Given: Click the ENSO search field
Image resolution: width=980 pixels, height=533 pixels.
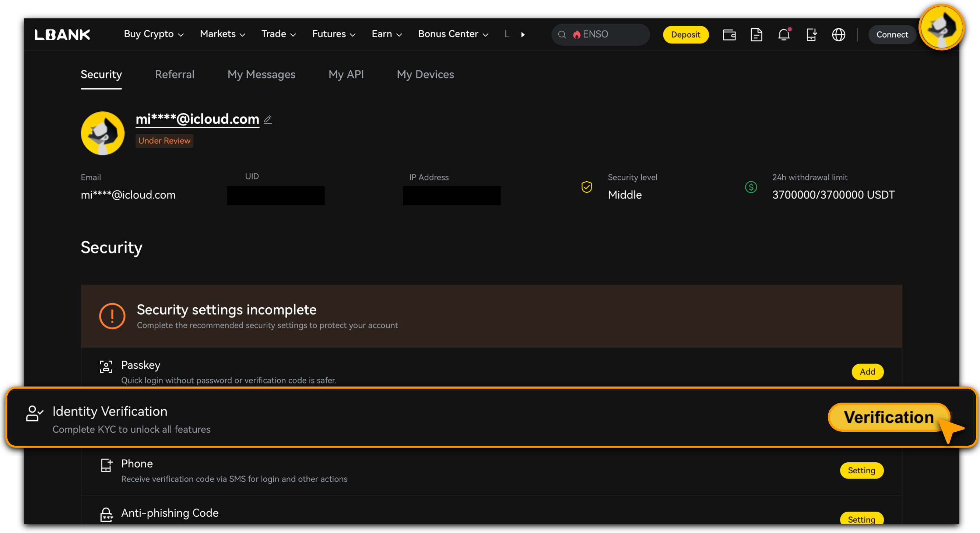Looking at the screenshot, I should pyautogui.click(x=601, y=35).
